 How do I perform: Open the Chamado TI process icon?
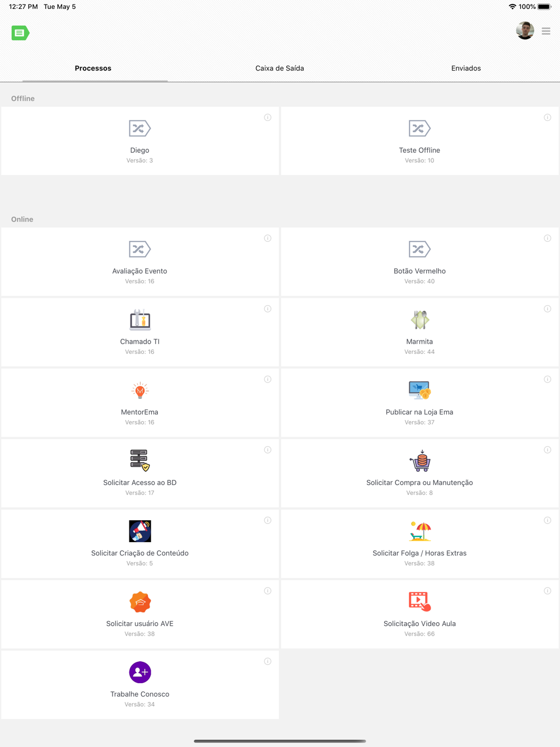pos(140,320)
